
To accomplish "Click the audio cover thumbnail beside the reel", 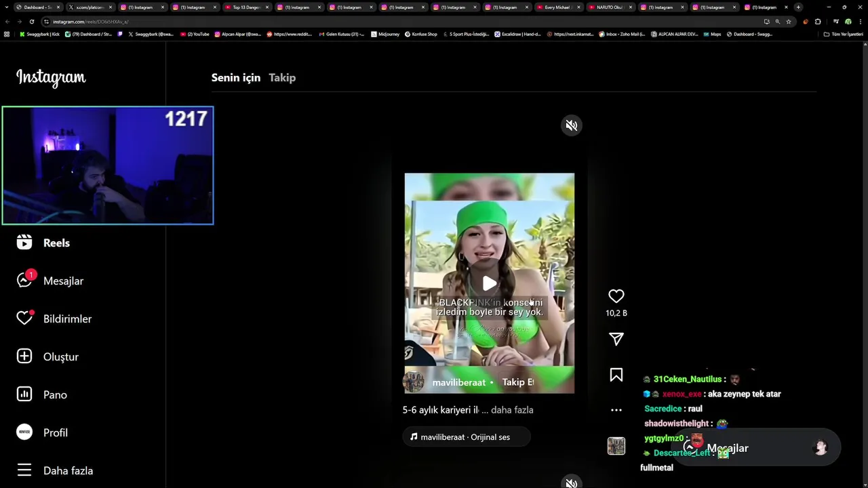I will click(616, 446).
